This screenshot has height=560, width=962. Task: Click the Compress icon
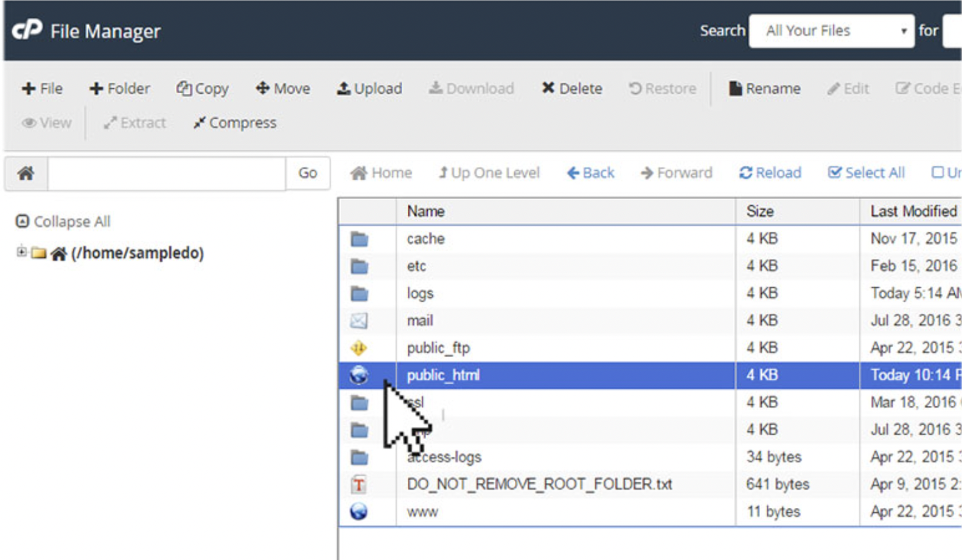tap(199, 123)
